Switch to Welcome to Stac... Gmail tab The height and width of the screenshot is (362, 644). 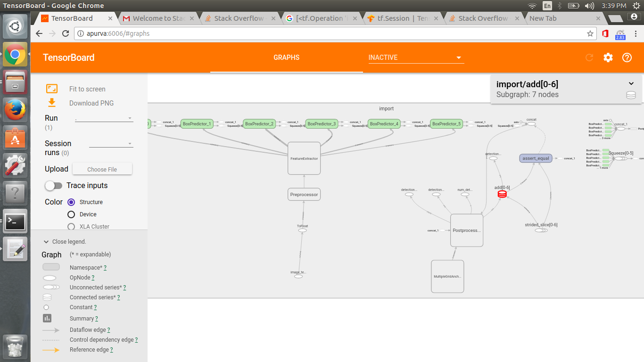coord(159,18)
